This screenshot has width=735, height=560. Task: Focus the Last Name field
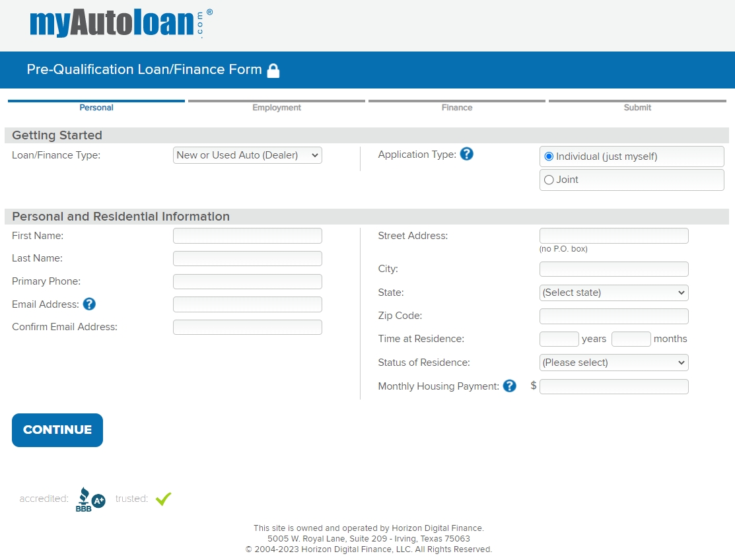(x=248, y=259)
